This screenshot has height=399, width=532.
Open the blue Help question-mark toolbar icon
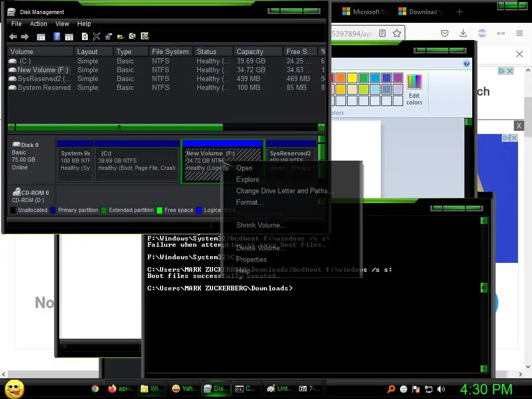pos(57,36)
